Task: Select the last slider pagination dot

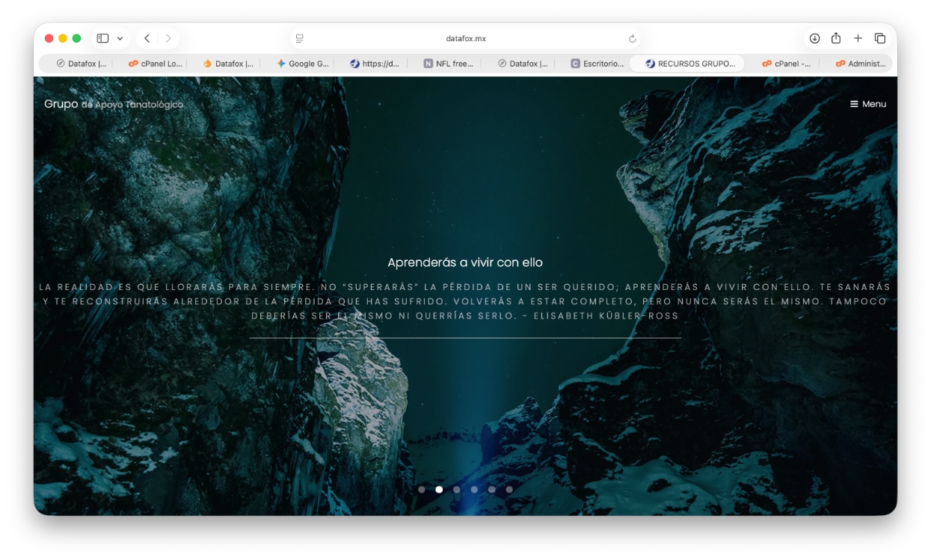Action: (x=509, y=490)
